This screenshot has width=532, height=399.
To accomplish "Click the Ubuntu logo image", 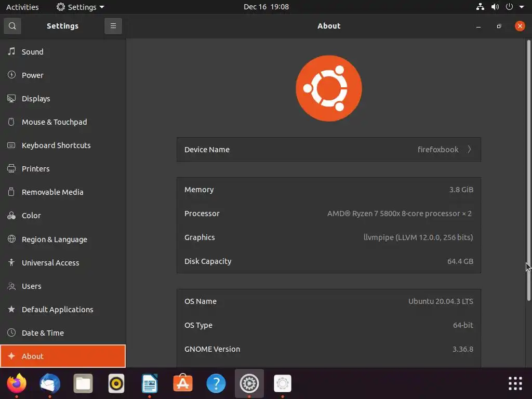I will 329,88.
